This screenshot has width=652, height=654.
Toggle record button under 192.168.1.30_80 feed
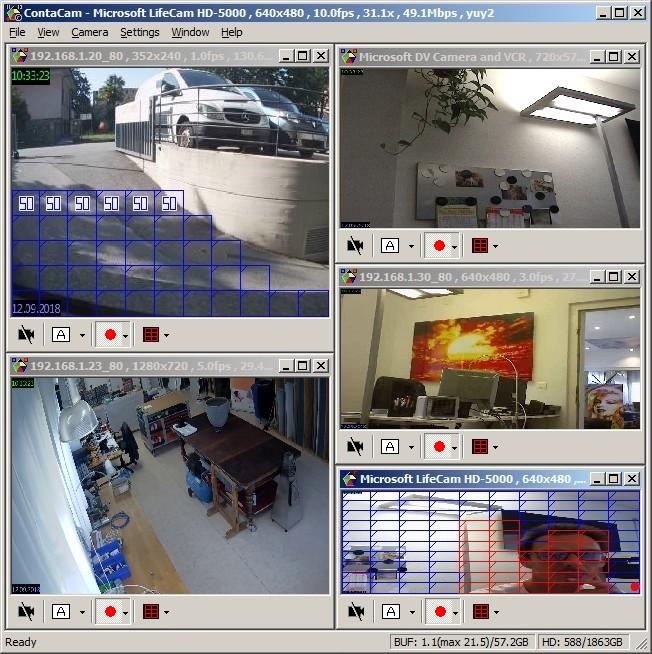coord(439,447)
